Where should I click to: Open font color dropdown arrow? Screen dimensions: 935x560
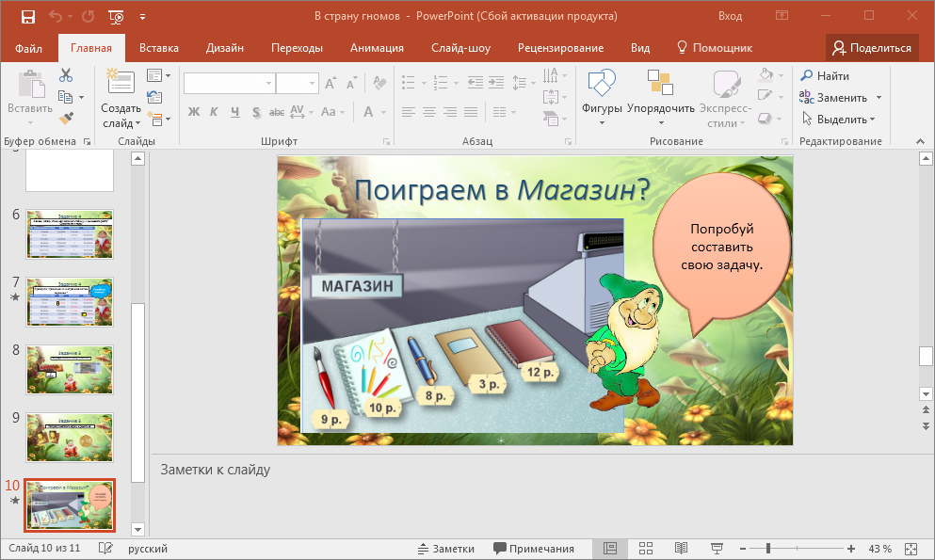(383, 112)
